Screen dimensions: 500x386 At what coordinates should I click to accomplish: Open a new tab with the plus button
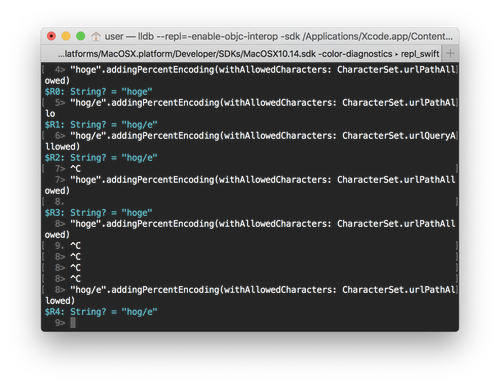tap(450, 53)
